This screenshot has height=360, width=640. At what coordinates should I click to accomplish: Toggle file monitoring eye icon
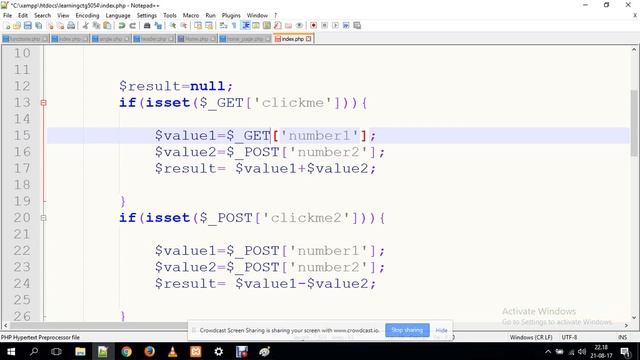[x=299, y=25]
